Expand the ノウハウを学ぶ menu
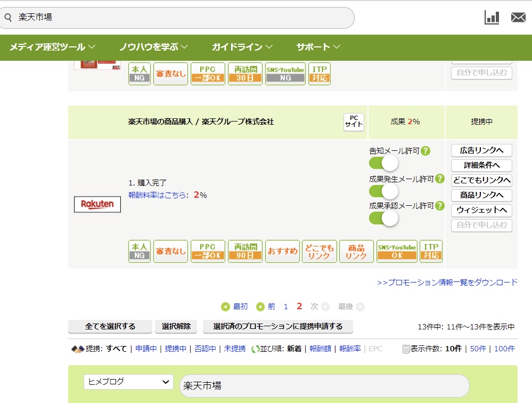 click(153, 47)
